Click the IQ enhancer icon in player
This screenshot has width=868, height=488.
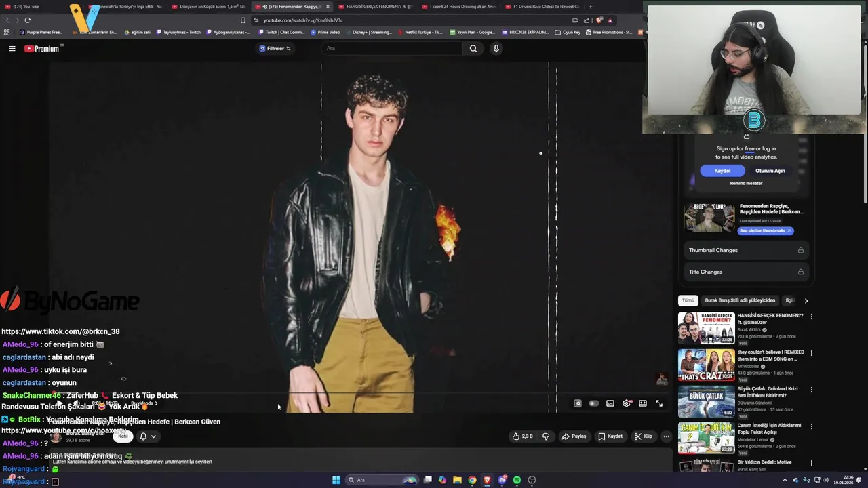578,403
